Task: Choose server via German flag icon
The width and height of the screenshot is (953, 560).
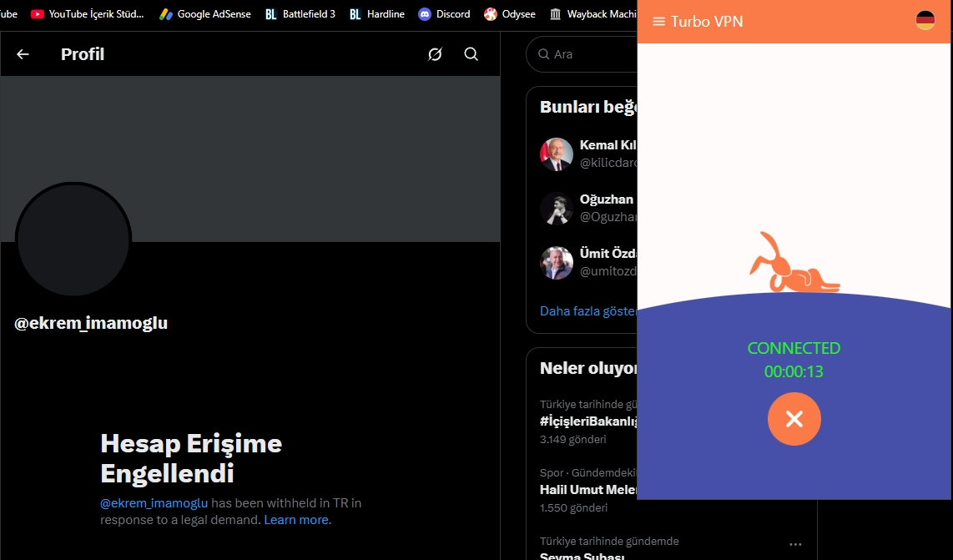Action: tap(925, 20)
